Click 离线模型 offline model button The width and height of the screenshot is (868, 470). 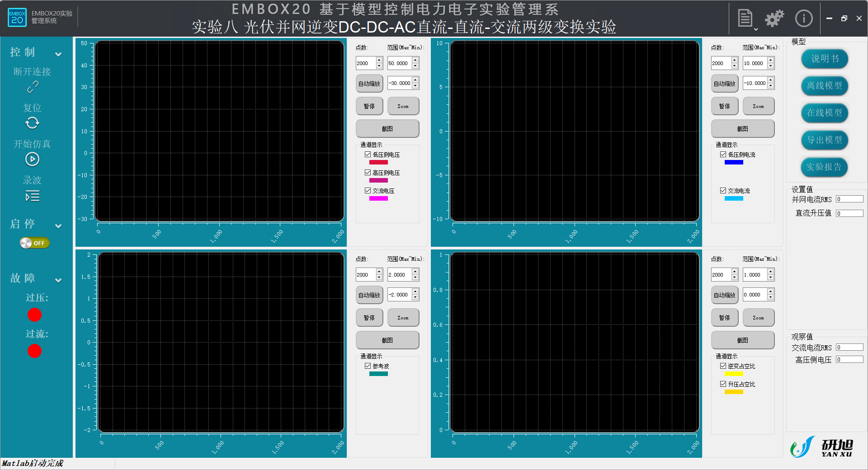point(825,86)
